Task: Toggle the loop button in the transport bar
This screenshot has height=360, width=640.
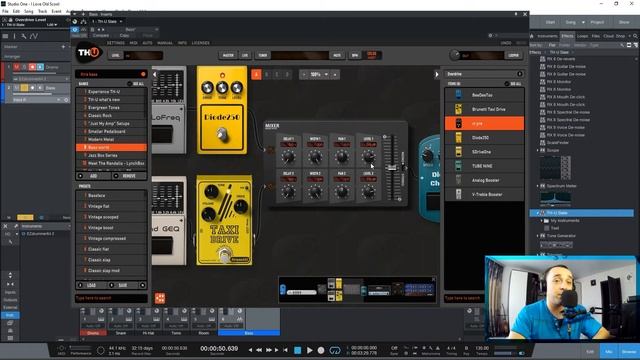Action: click(335, 350)
